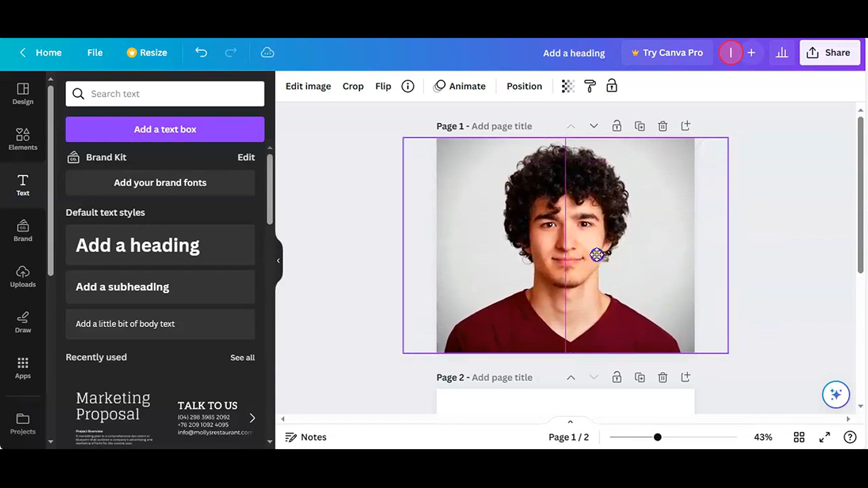Image resolution: width=868 pixels, height=488 pixels.
Task: Select the Marketing Proposal text template
Action: pos(114,418)
